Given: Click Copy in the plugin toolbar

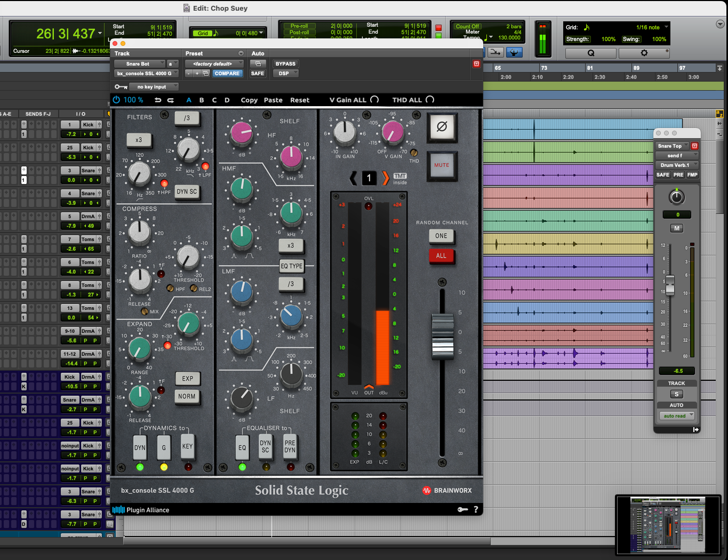Looking at the screenshot, I should (x=249, y=100).
